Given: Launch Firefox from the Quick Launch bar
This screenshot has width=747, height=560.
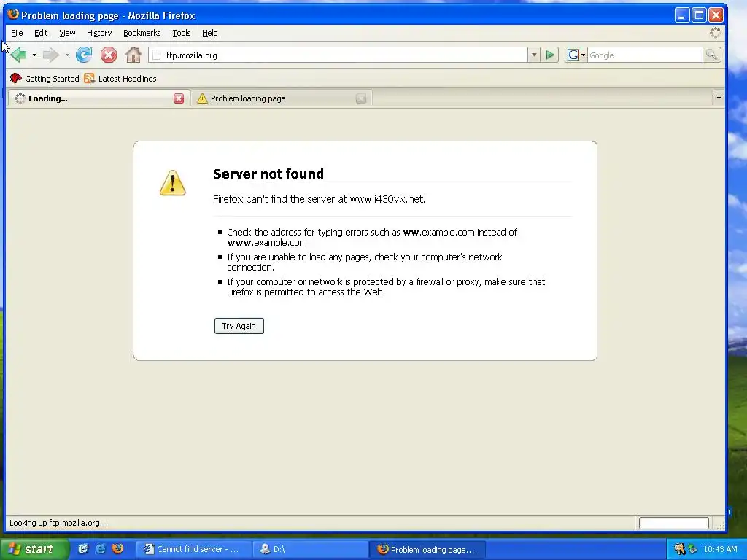Looking at the screenshot, I should 117,549.
